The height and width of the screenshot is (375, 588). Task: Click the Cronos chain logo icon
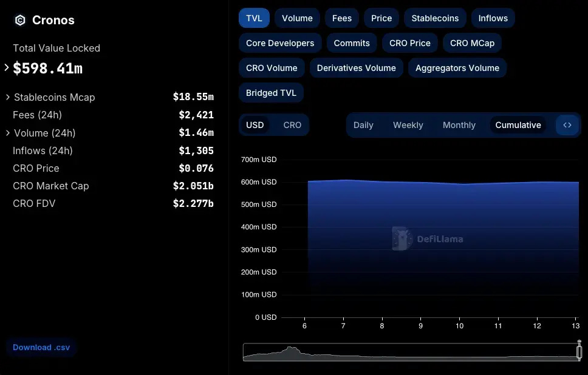[20, 20]
